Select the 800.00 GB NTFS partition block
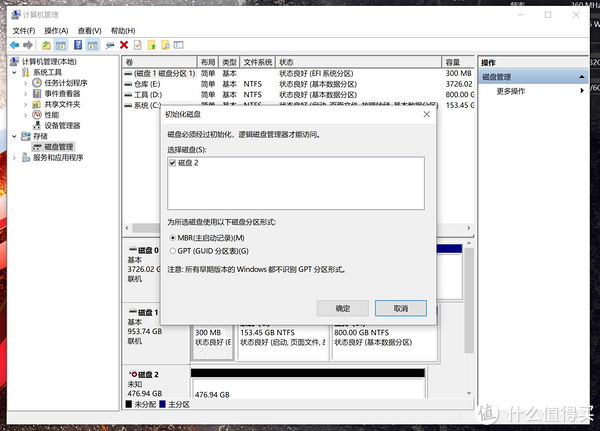The image size is (600, 431). click(x=384, y=344)
